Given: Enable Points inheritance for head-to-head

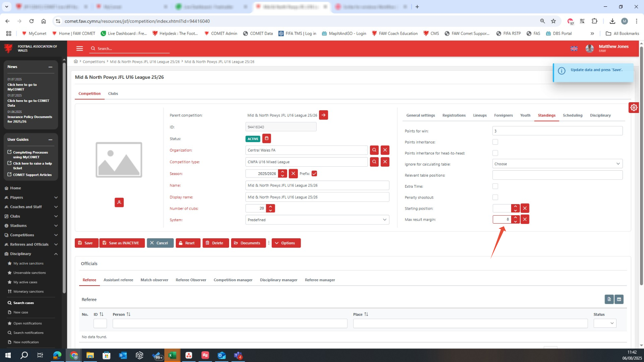Looking at the screenshot, I should pos(495,153).
